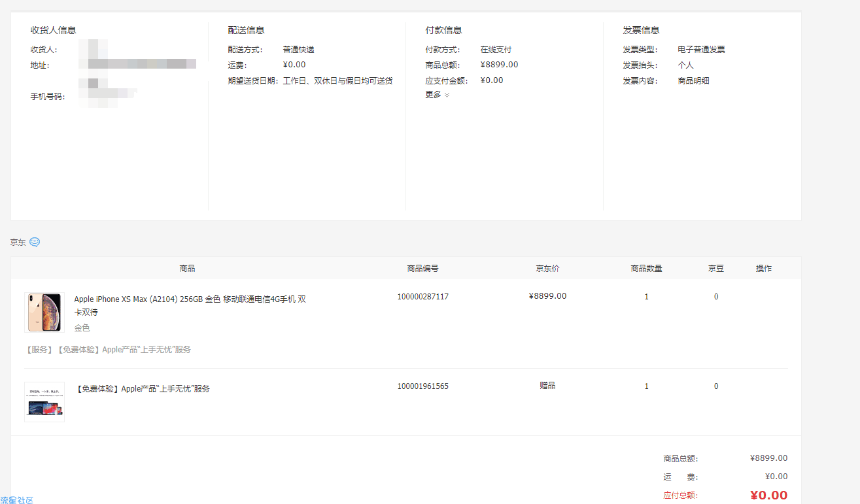The height and width of the screenshot is (504, 860).
Task: Click the 赠品 label in the gift row
Action: click(547, 386)
